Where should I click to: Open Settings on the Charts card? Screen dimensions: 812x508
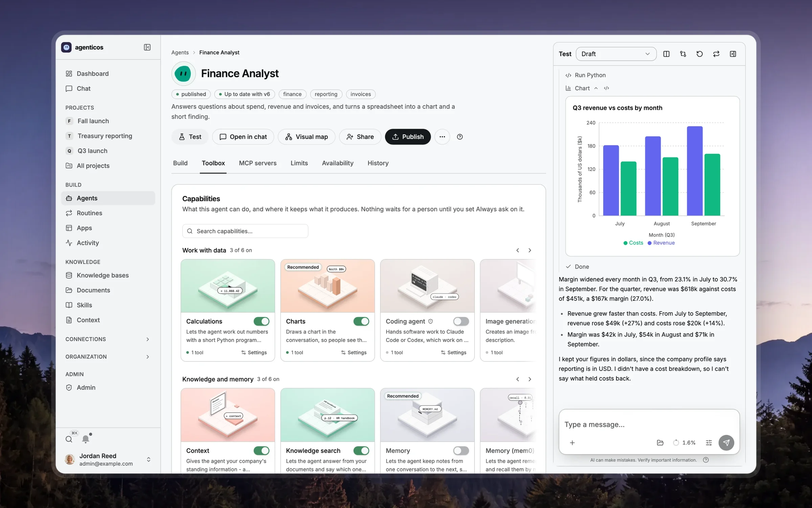pos(354,353)
